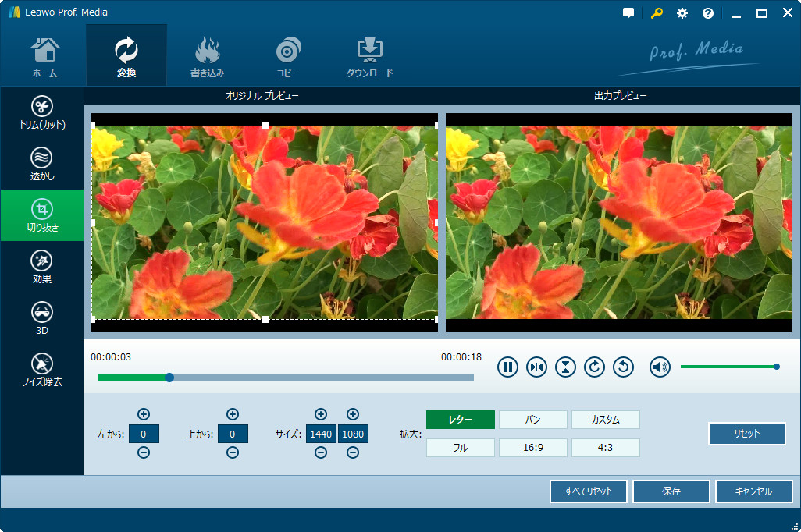Select the 切り抜き crop tool

[42, 215]
